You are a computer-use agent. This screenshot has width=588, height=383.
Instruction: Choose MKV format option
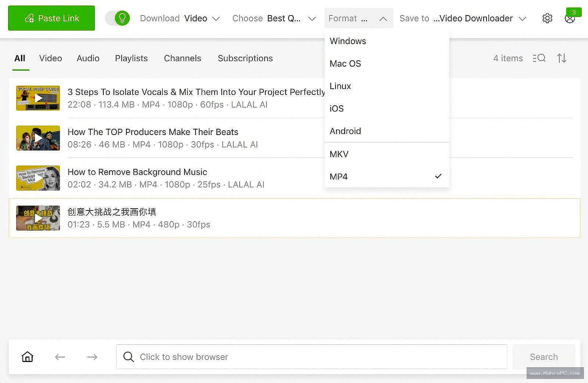pyautogui.click(x=387, y=154)
